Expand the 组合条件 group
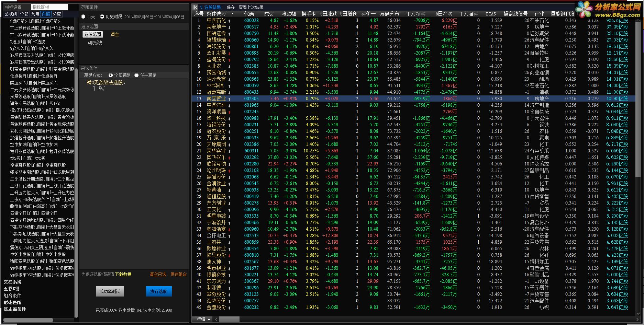This screenshot has height=325, width=644. (13, 295)
